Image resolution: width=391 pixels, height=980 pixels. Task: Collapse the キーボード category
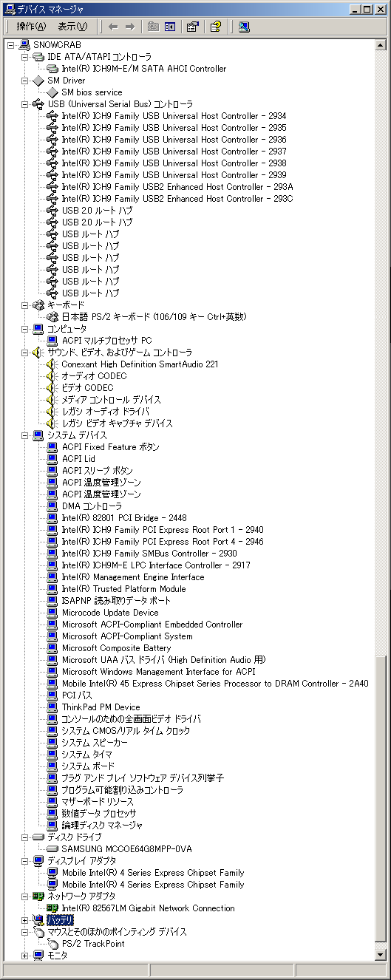click(24, 305)
